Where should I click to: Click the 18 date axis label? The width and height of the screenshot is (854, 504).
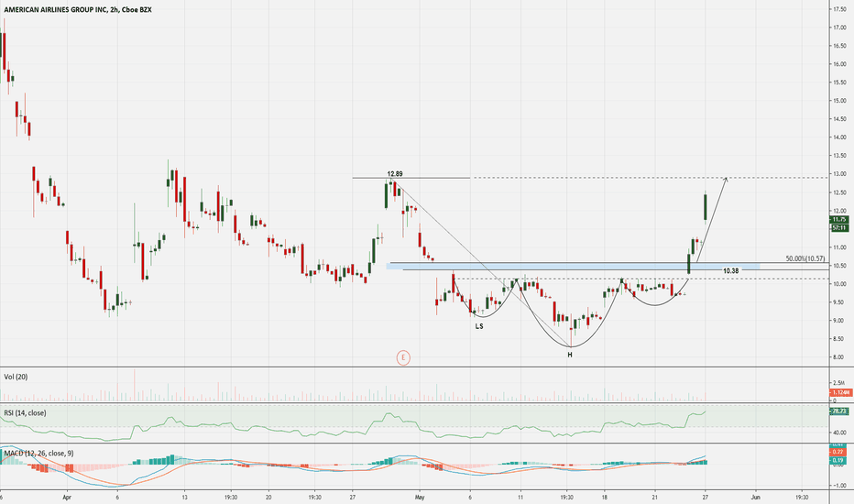click(x=605, y=497)
